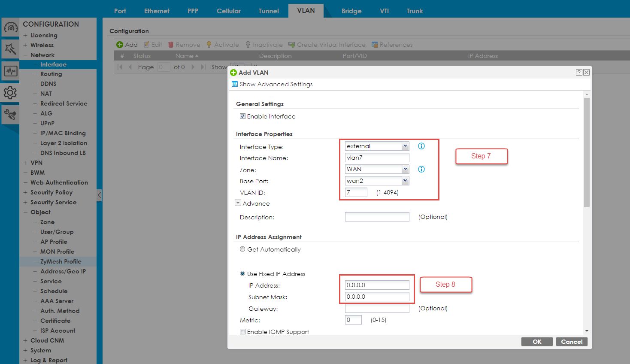Click the Zone info icon
Screen dimensions: 630x364
coord(421,169)
